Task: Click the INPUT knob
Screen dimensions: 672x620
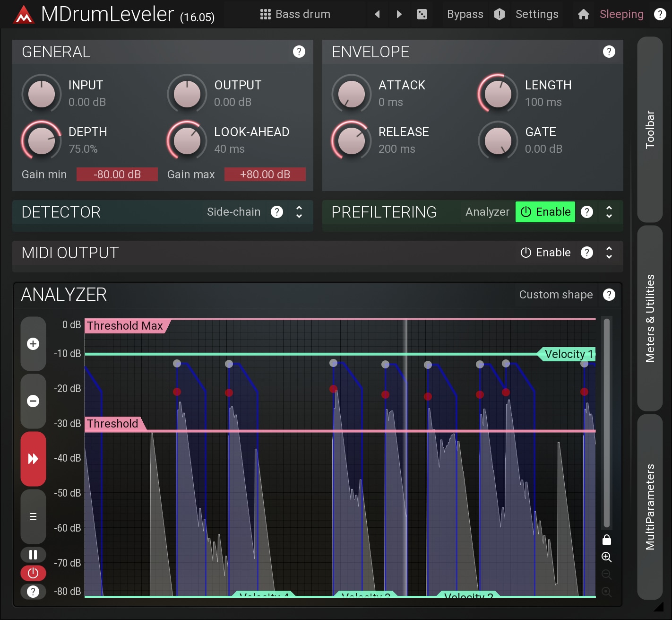Action: click(42, 94)
